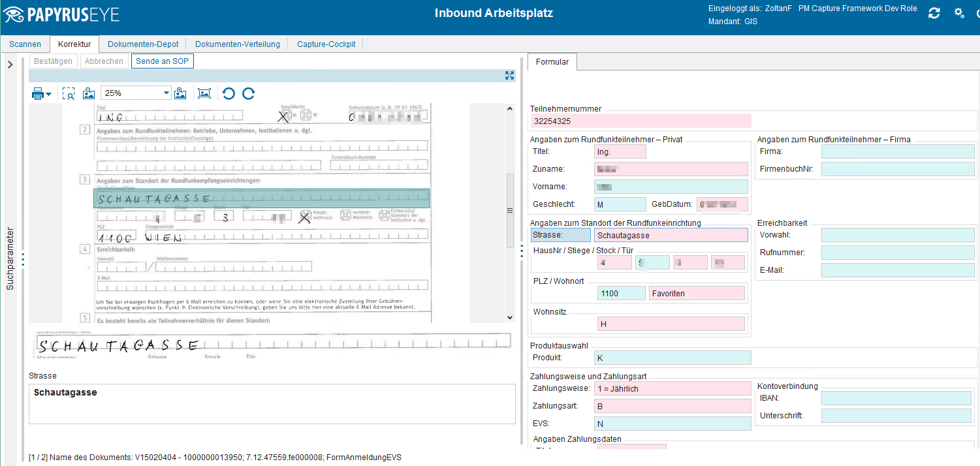The image size is (980, 466).
Task: Click the FirmenbuchNr input field
Action: point(898,169)
